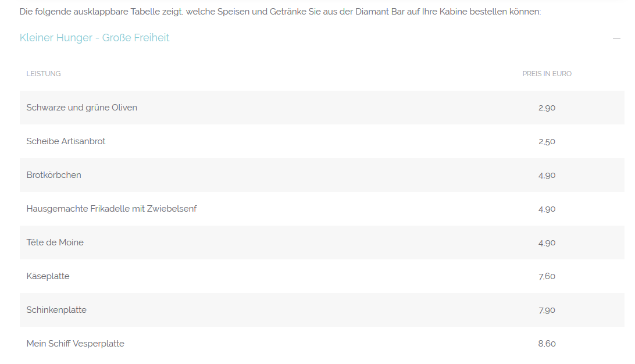Select the 'Brotkörbchen' entry

(x=54, y=175)
